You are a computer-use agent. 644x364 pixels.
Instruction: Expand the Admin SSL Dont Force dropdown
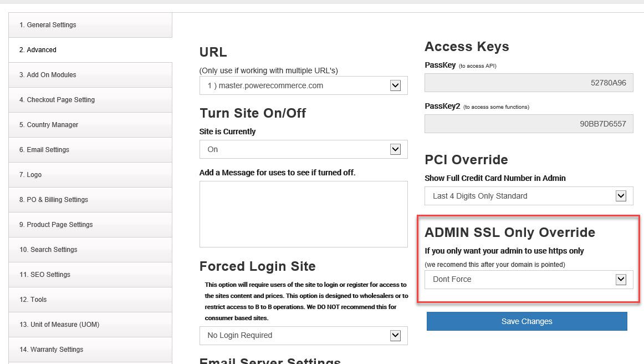529,279
